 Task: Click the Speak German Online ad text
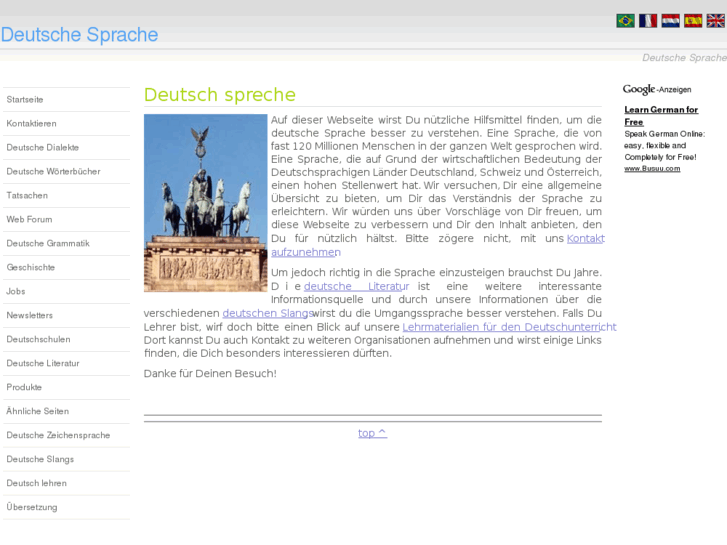coord(664,145)
